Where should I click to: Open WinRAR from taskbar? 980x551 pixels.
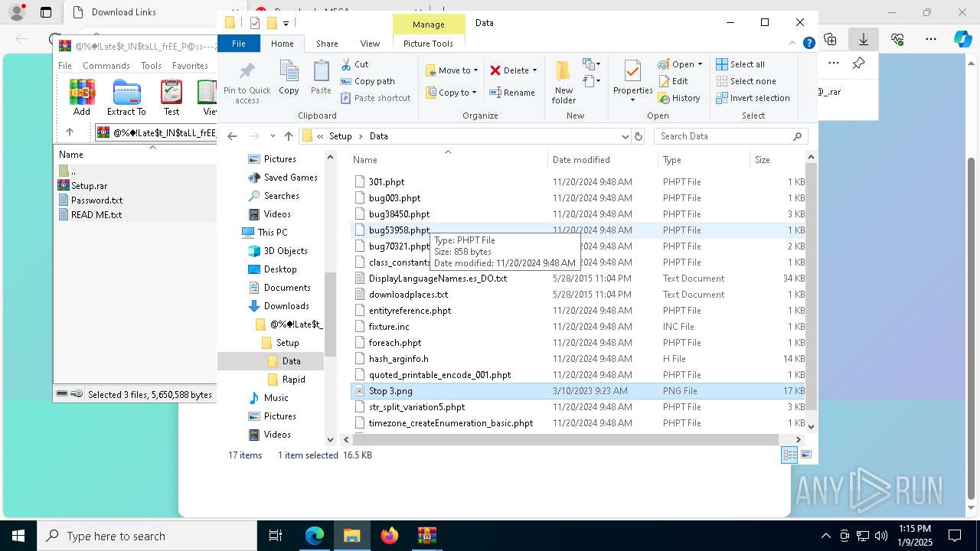click(426, 536)
